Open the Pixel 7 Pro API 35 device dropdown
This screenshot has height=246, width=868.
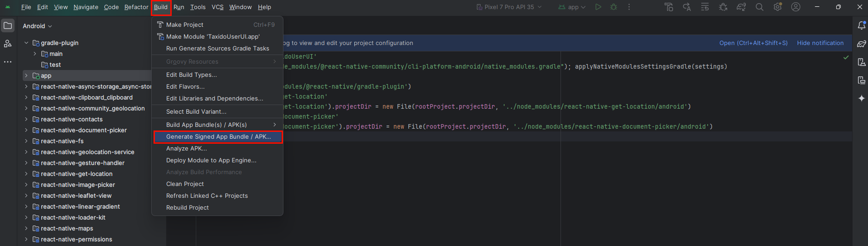(509, 7)
